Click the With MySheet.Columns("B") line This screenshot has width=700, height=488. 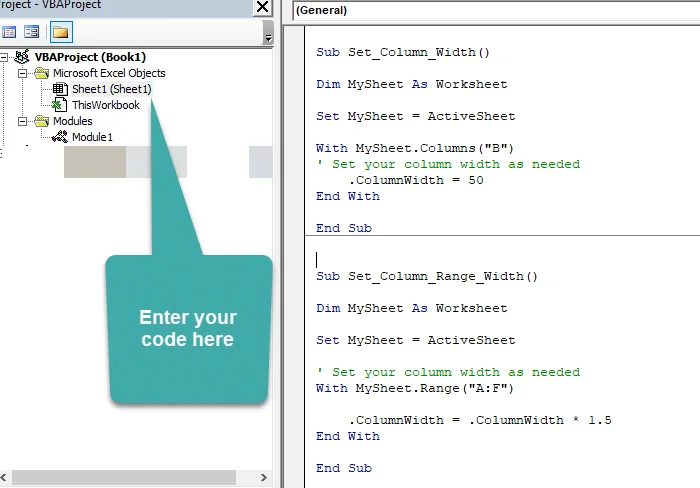point(415,148)
